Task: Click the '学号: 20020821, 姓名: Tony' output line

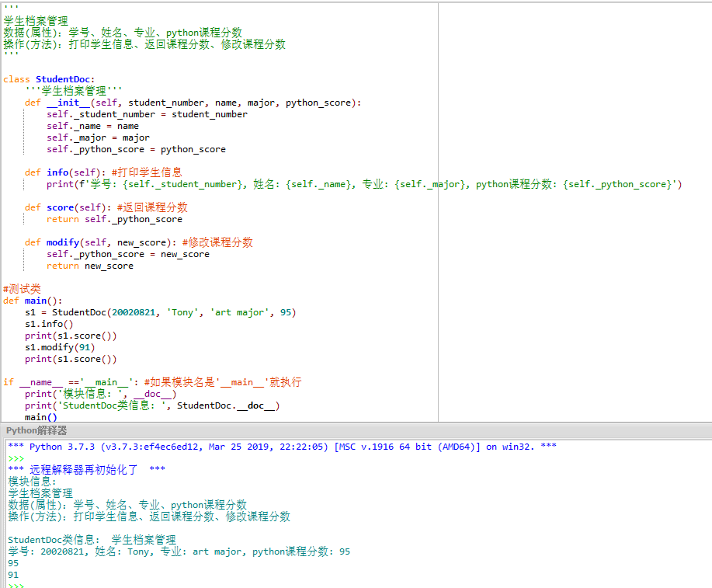Action: pos(179,551)
